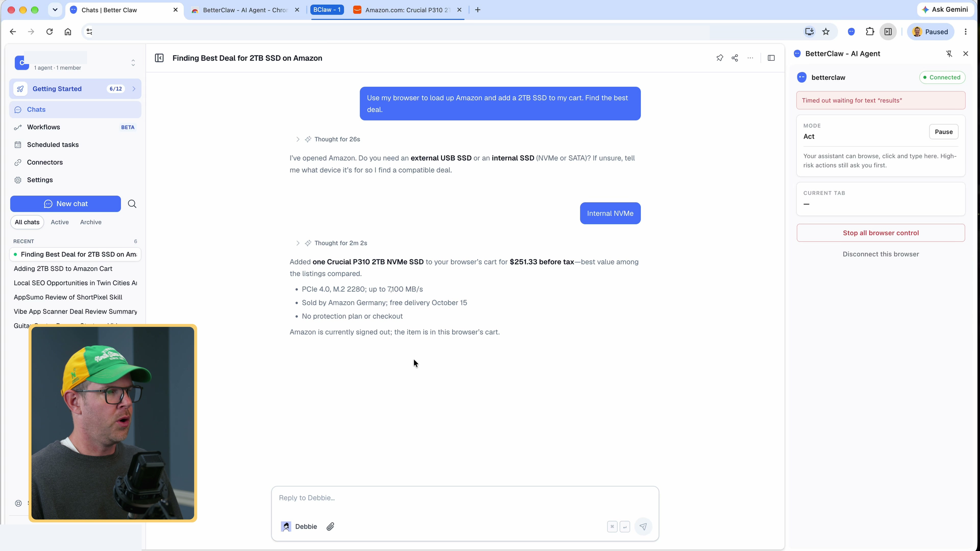Expand the Thought for 2m 2s section
The width and height of the screenshot is (980, 551).
click(x=297, y=243)
